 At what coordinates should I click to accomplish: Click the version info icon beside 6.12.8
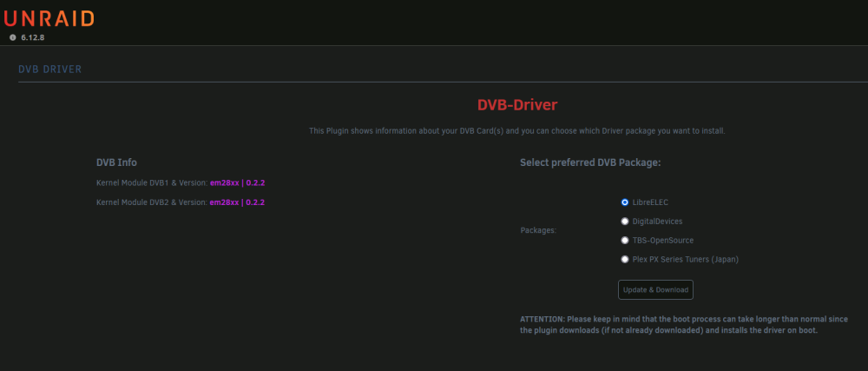[13, 37]
